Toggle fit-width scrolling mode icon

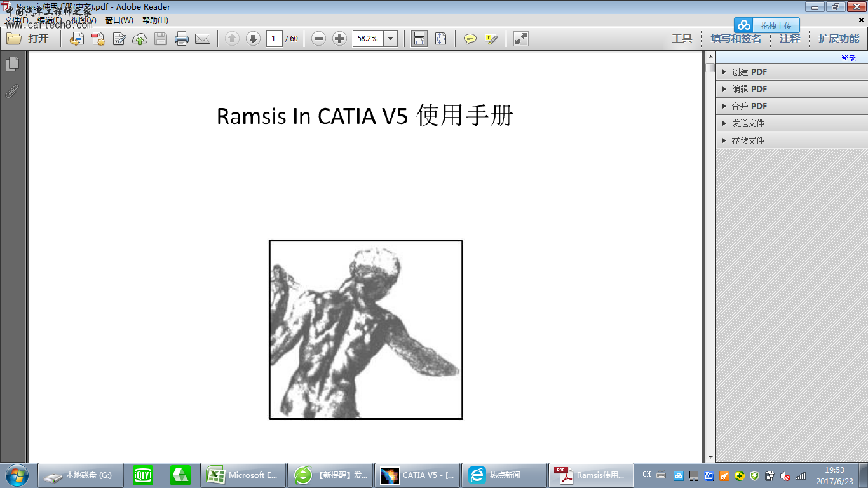(x=419, y=39)
